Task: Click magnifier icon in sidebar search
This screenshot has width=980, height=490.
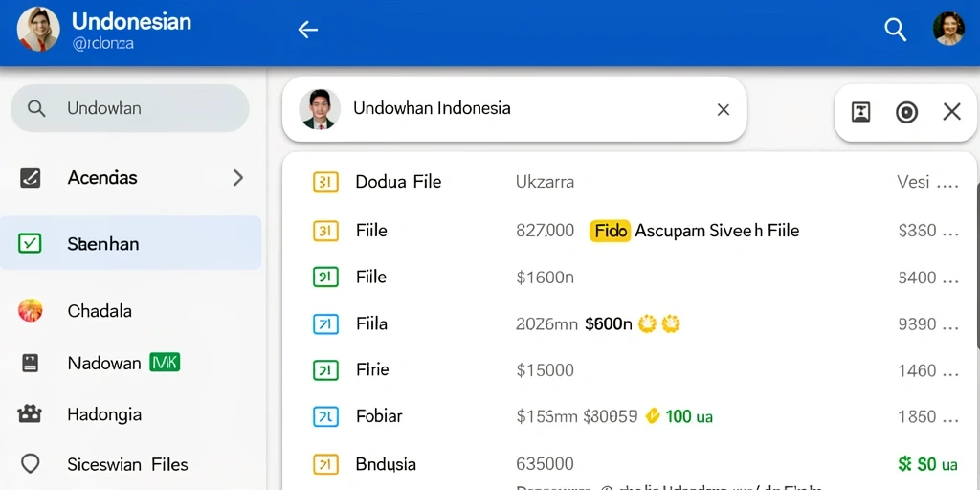Action: (x=36, y=109)
